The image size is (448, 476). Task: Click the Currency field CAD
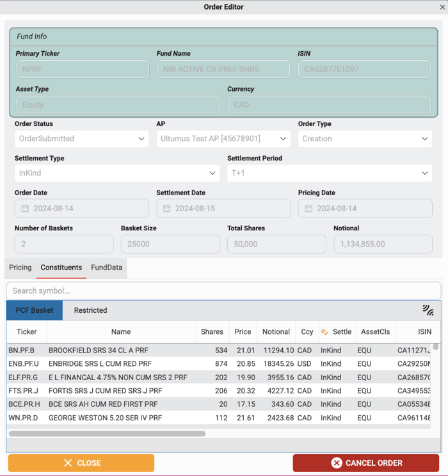(329, 105)
